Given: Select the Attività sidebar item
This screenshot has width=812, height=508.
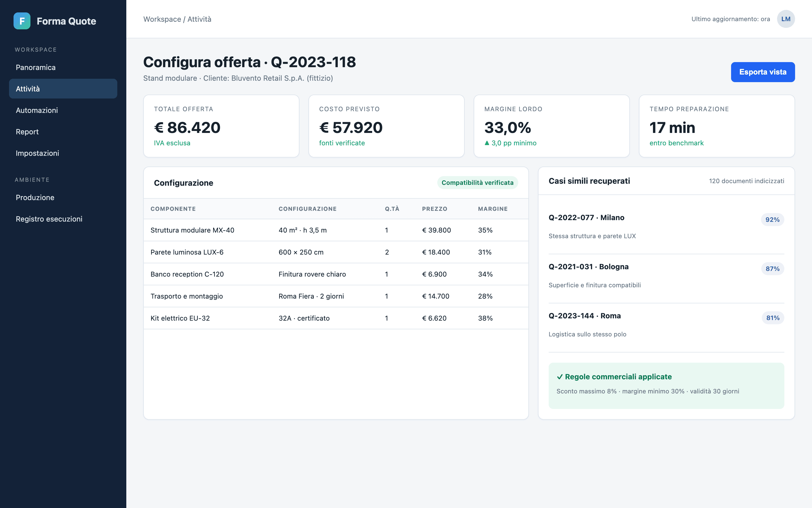Looking at the screenshot, I should coord(63,89).
